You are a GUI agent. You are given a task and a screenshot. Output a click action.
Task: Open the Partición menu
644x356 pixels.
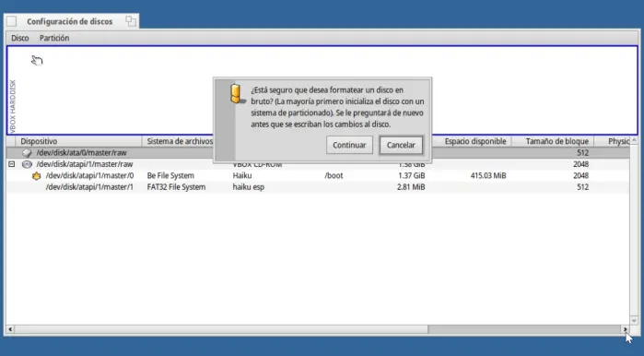54,38
